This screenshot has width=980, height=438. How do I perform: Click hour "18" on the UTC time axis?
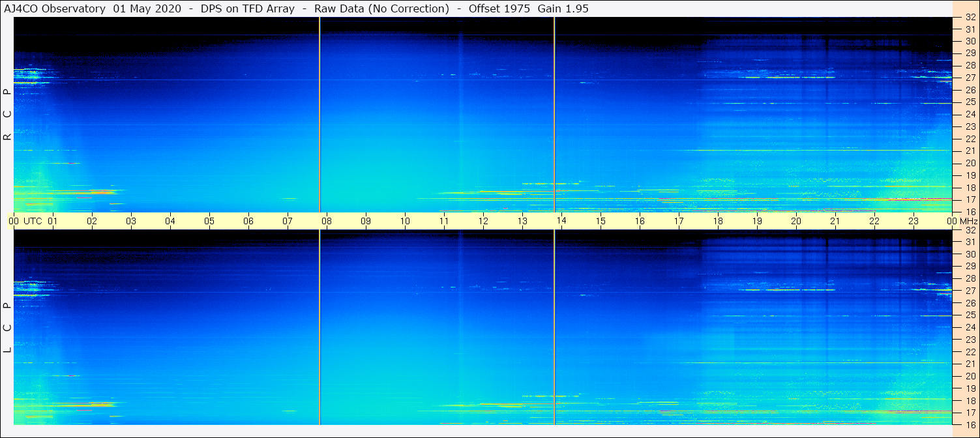(718, 221)
